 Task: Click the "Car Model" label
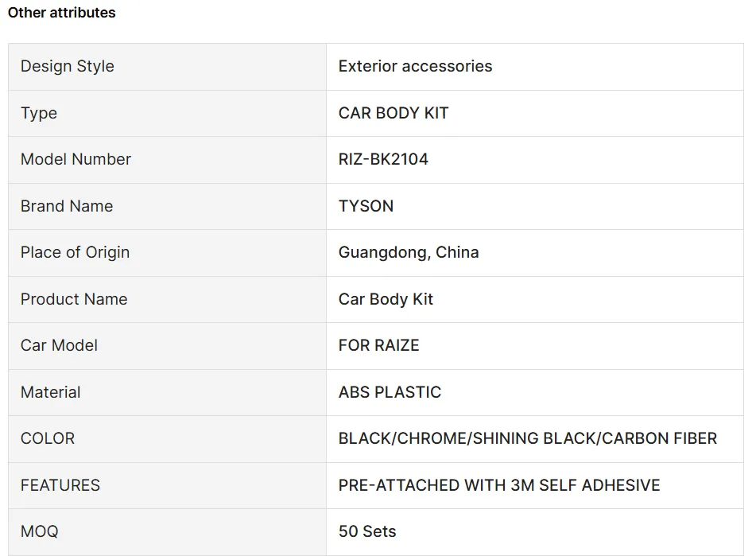(x=59, y=345)
